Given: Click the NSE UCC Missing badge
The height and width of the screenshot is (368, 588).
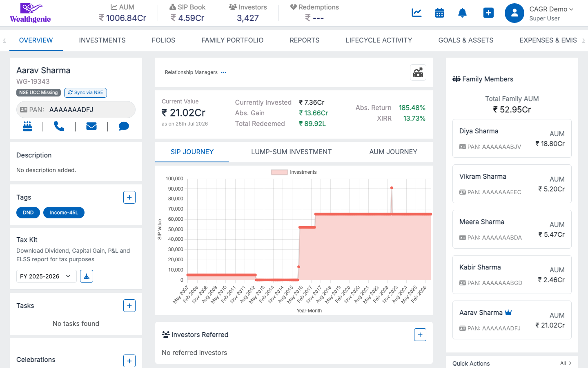Looking at the screenshot, I should tap(38, 93).
